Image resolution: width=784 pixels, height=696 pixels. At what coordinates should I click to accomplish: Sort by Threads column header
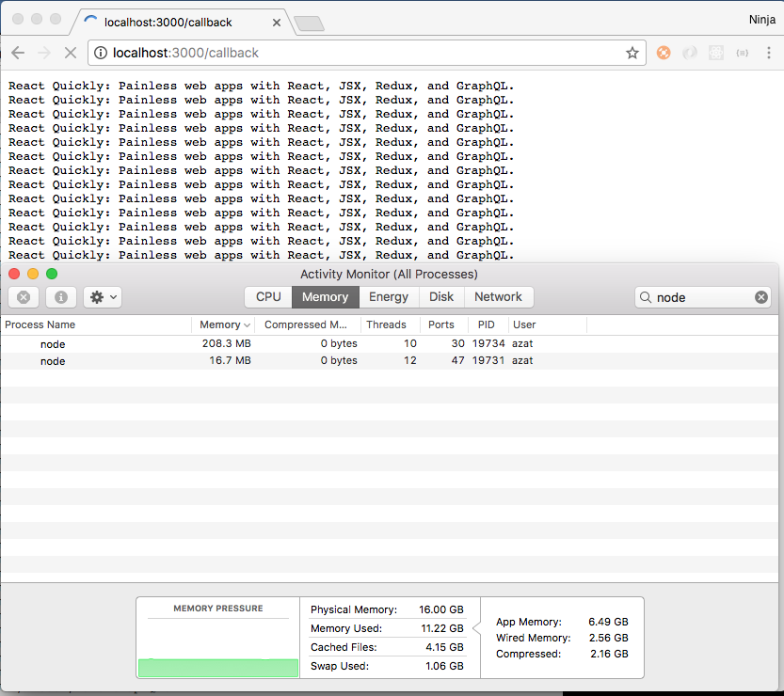click(390, 324)
